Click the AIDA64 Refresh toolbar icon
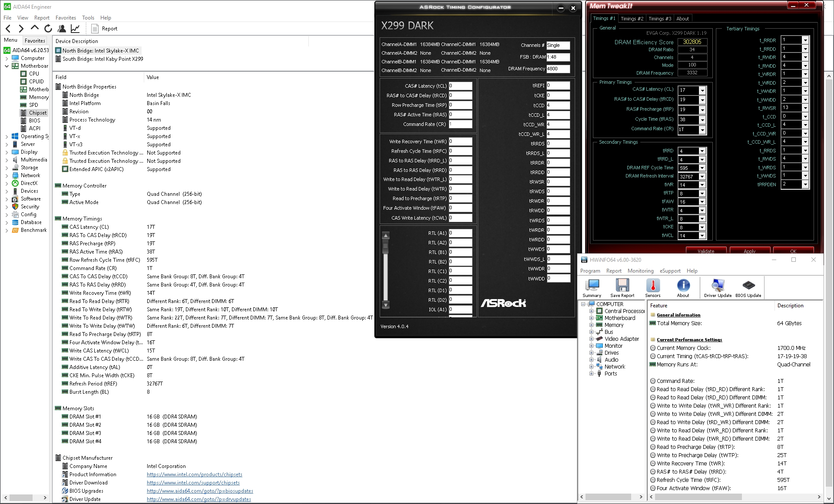834x504 pixels. [x=48, y=29]
